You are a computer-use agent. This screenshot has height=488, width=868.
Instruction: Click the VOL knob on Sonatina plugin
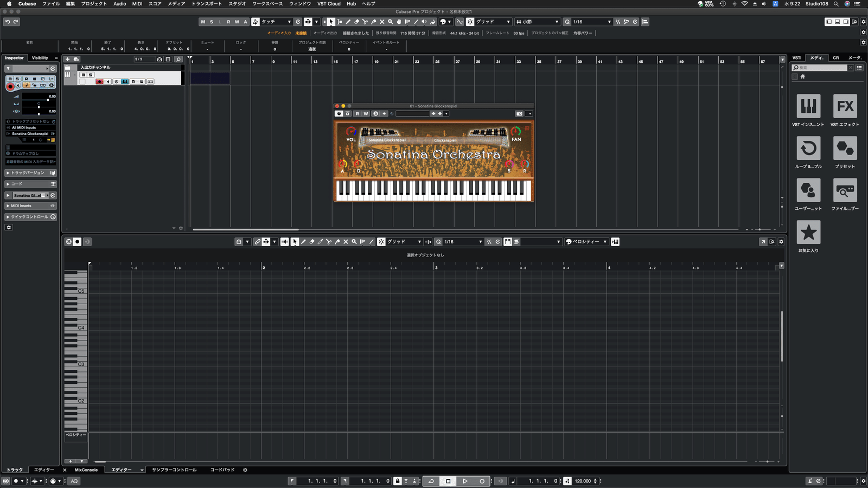351,131
